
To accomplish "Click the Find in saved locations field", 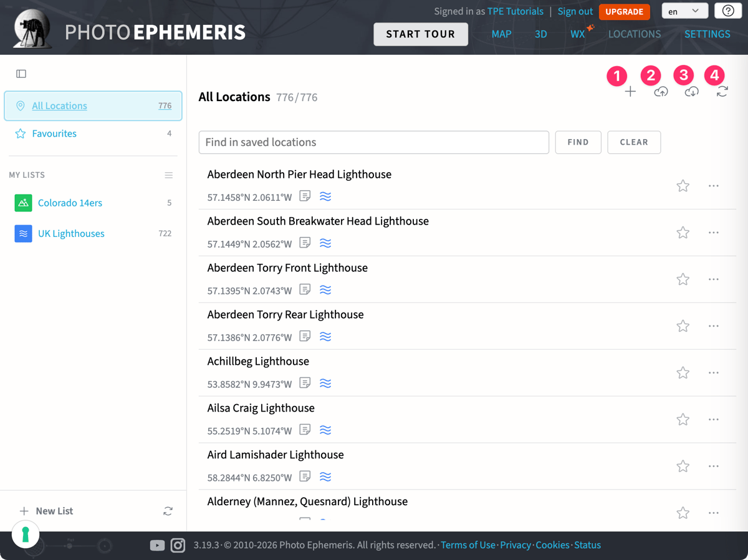I will (x=374, y=142).
